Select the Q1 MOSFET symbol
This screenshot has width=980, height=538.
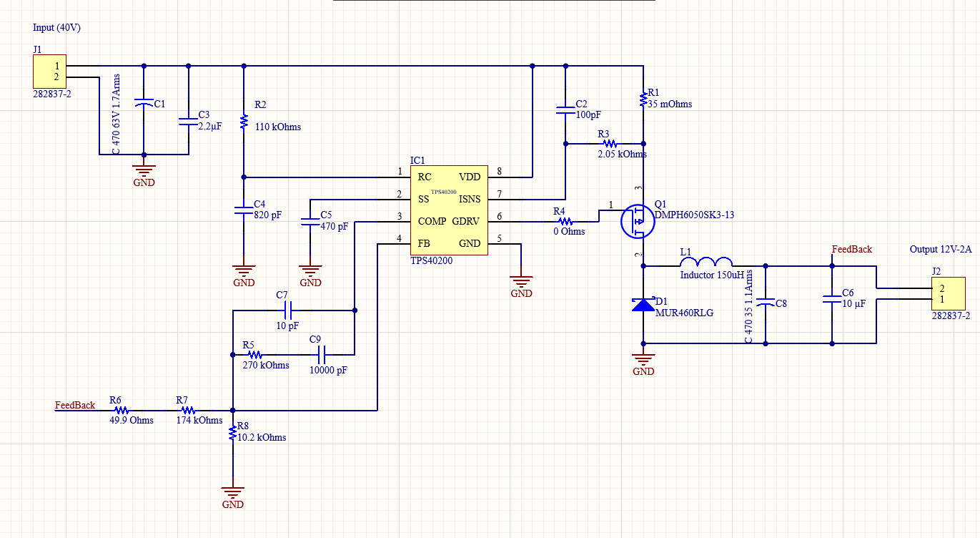point(637,221)
